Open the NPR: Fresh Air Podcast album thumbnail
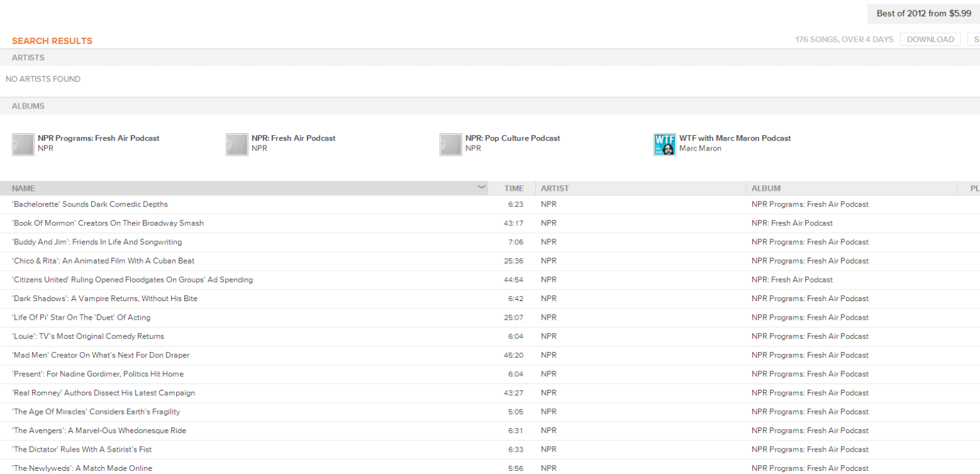Viewport: 980px width, 474px height. point(237,144)
